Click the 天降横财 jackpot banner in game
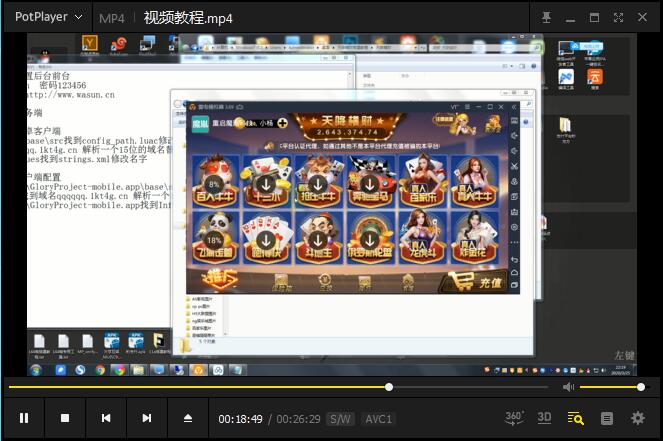 click(x=347, y=126)
